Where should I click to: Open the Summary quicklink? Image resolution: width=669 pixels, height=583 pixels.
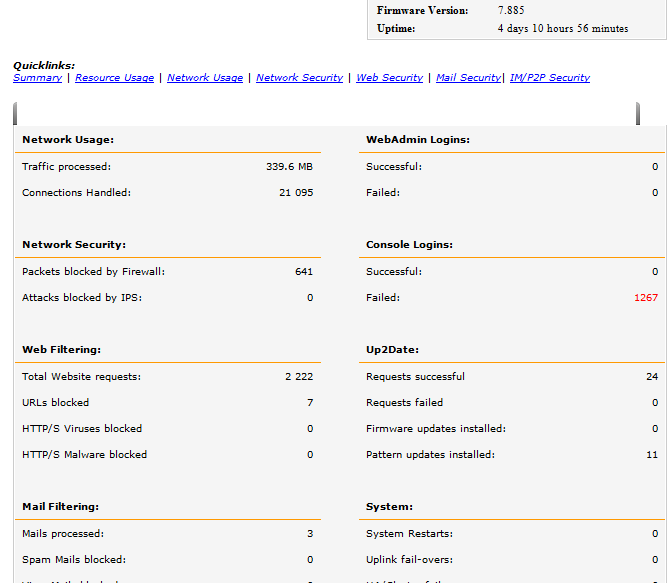[37, 78]
